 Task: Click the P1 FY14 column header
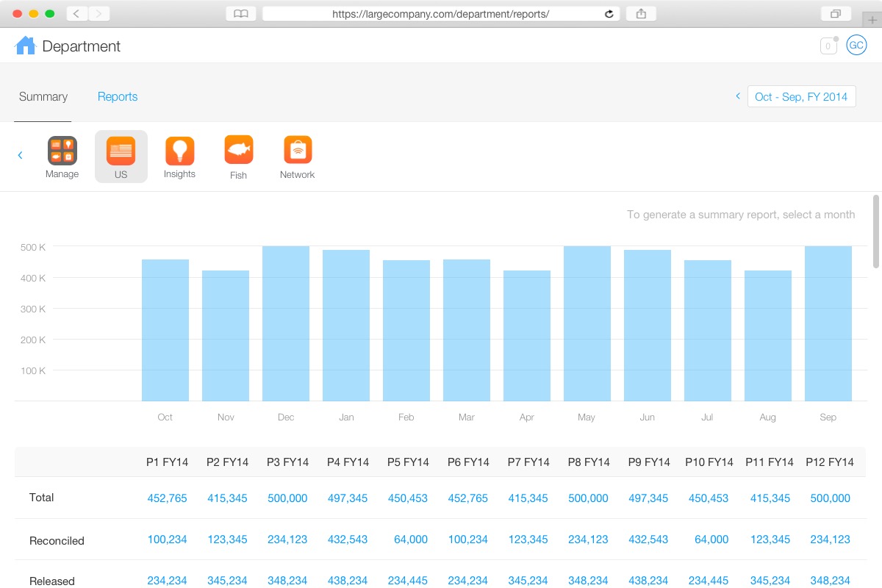click(167, 462)
